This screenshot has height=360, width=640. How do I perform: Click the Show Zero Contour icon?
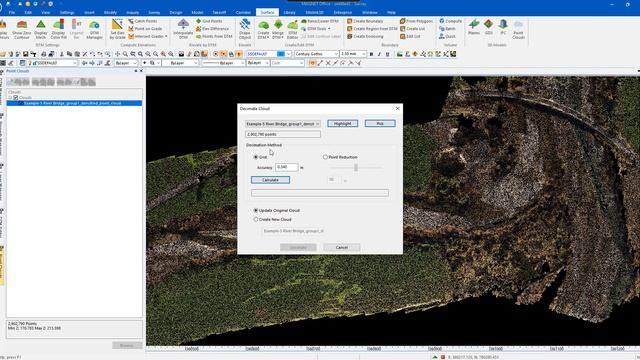22,29
